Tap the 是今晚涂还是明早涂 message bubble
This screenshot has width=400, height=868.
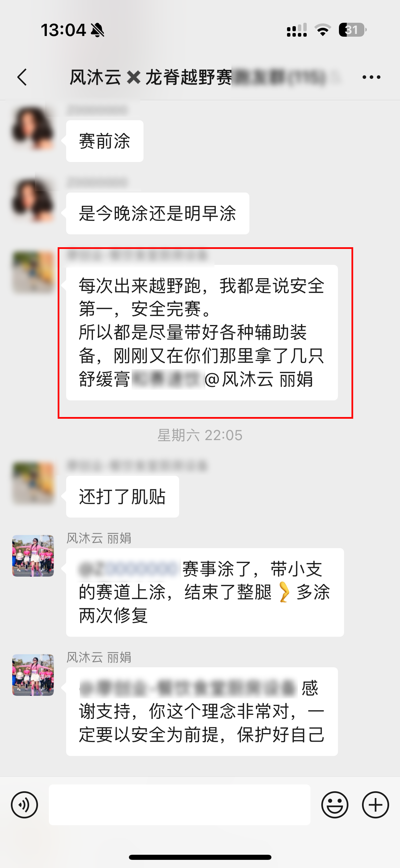point(158,213)
